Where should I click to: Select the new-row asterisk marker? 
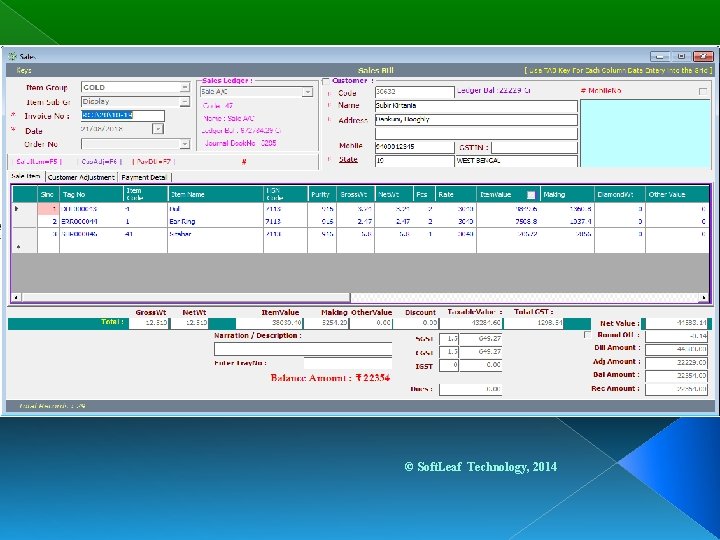[x=19, y=247]
